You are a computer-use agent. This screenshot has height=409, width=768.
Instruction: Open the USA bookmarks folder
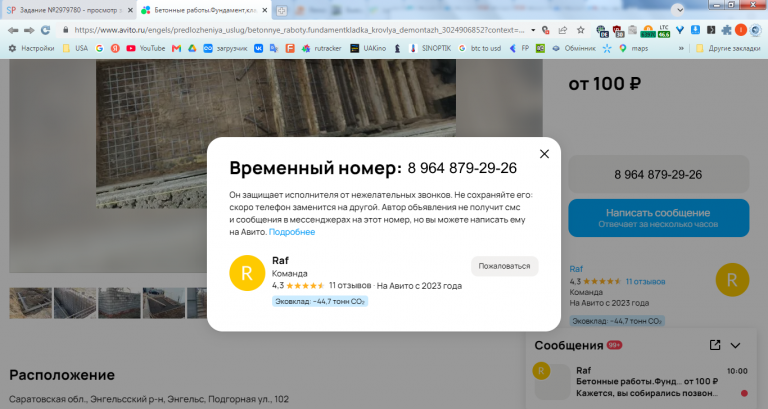(75, 48)
